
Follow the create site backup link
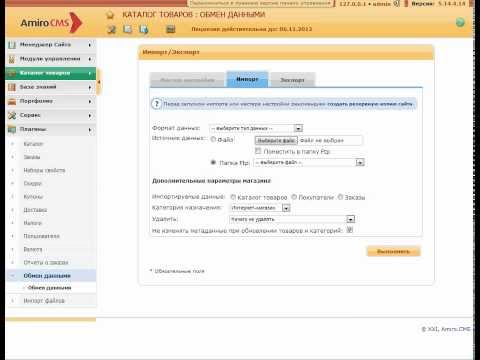[x=370, y=104]
